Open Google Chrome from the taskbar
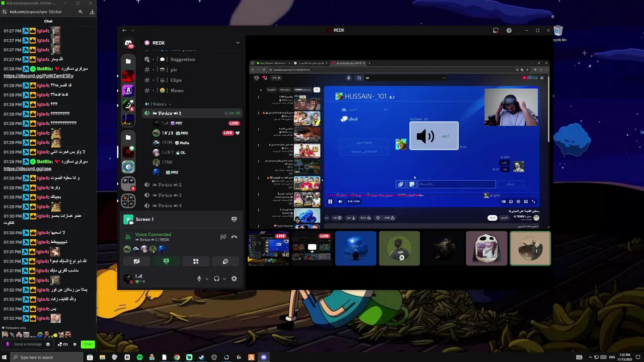Screen dimensions: 644x362 177,357
